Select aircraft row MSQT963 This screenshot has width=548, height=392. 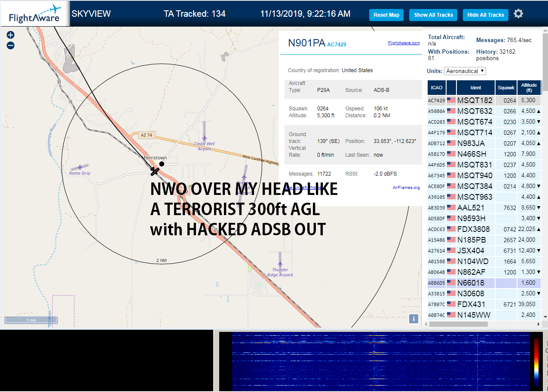coord(484,197)
